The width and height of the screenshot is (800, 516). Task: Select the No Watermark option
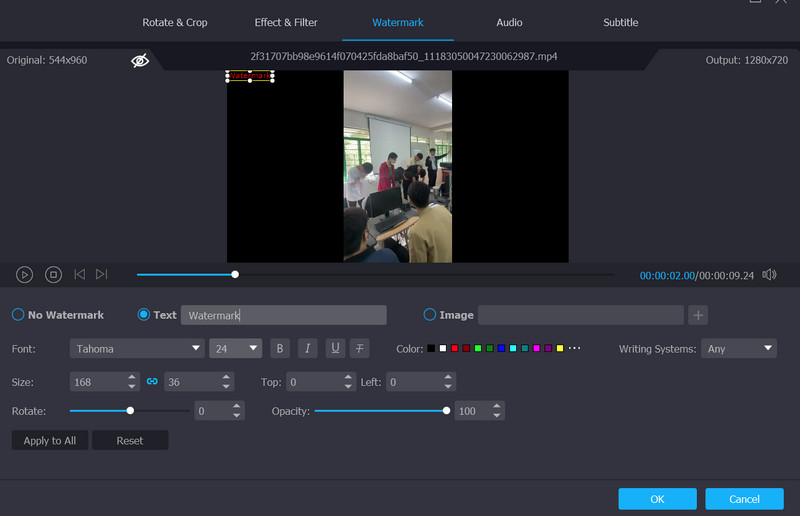18,315
